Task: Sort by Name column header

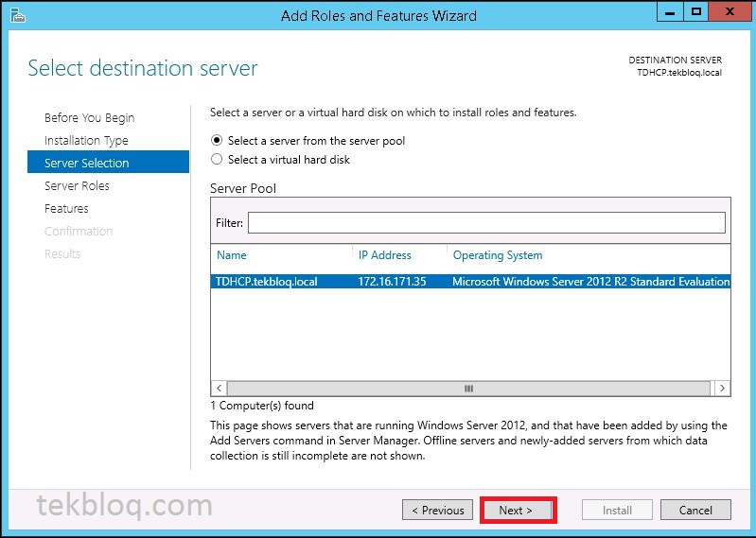Action: pyautogui.click(x=232, y=254)
